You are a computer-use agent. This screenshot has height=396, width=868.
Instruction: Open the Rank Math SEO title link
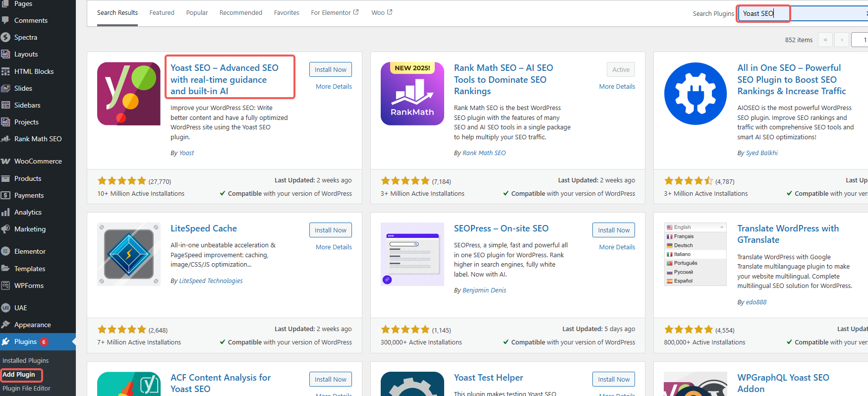pyautogui.click(x=504, y=79)
